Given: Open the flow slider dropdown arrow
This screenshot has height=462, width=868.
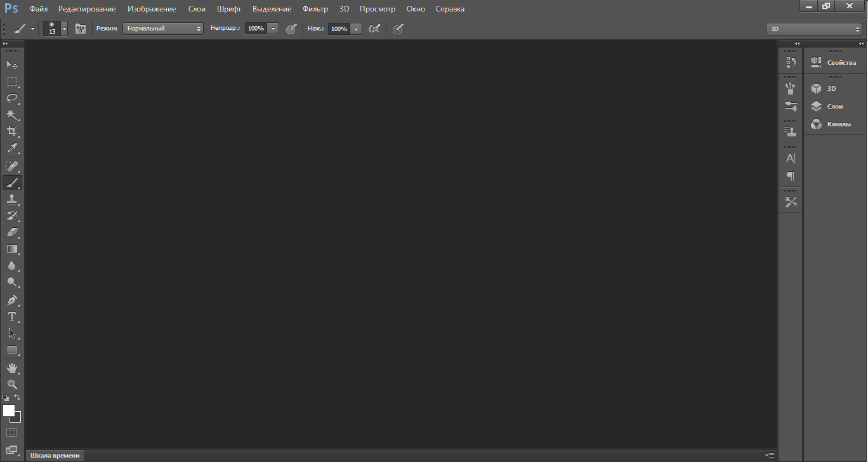Looking at the screenshot, I should 356,29.
